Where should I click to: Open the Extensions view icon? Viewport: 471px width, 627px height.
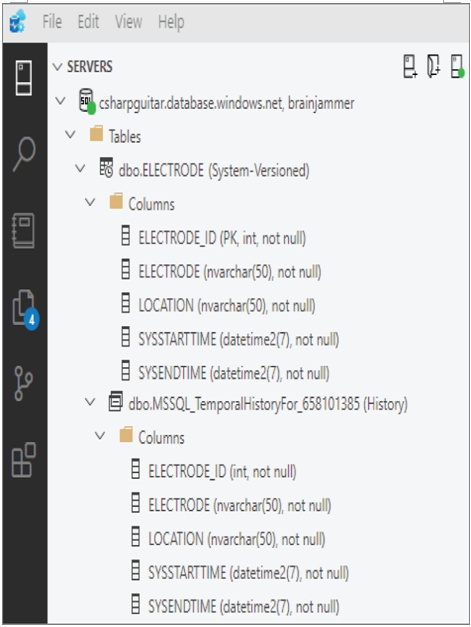24,460
